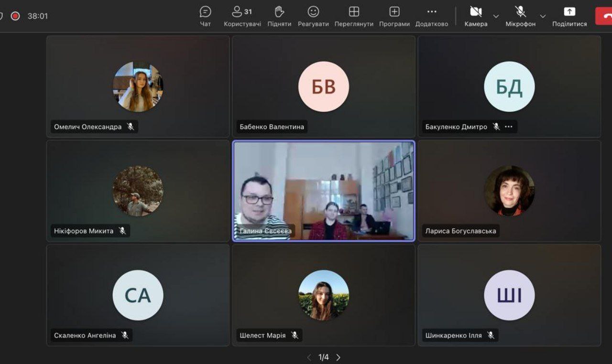Open the Додатково more options menu
The image size is (612, 364).
(432, 16)
